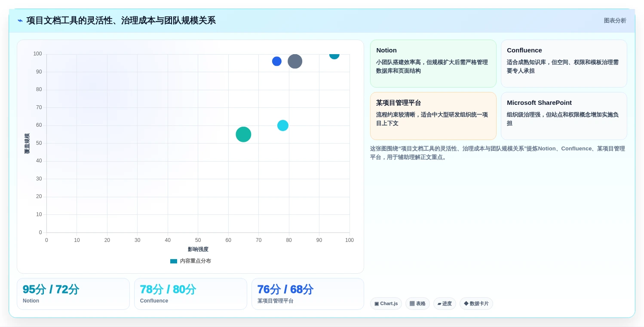The height and width of the screenshot is (327, 644).
Task: Click the 内容重点分布 legend text
Action: [195, 261]
